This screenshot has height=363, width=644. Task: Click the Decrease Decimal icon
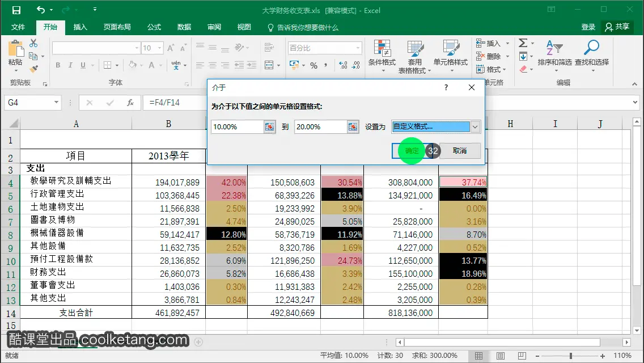[x=356, y=65]
